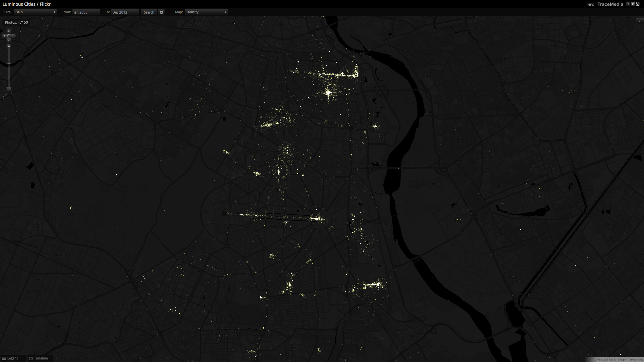Open the Map type dropdown showing Density
This screenshot has width=644, height=362.
206,12
